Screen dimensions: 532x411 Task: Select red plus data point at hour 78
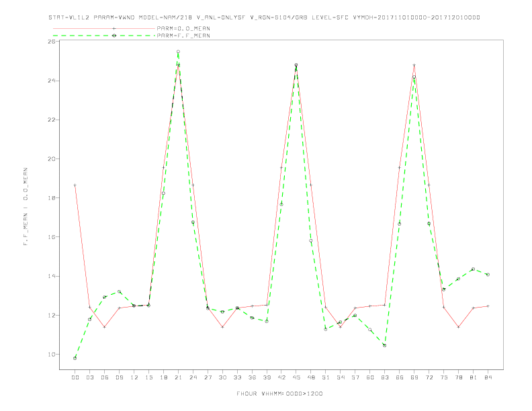(x=458, y=327)
